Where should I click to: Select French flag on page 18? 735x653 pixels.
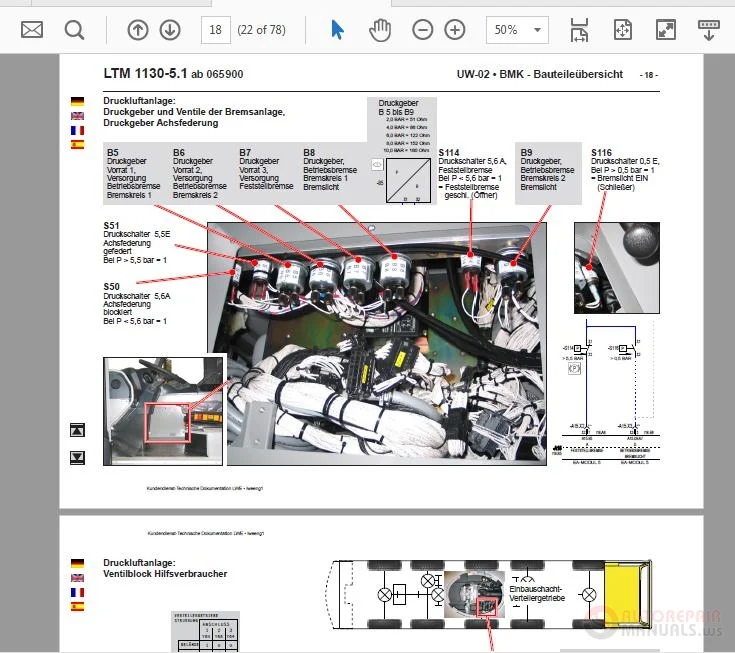(77, 130)
